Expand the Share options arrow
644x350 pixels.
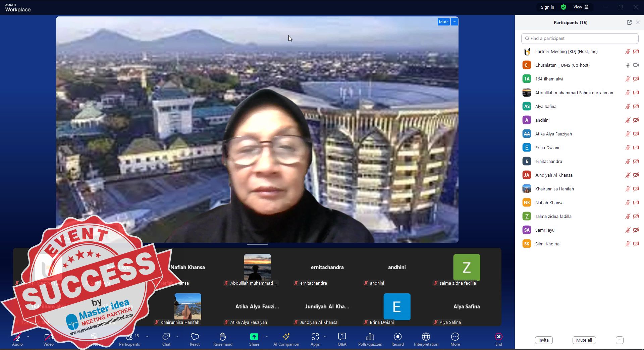coord(267,336)
